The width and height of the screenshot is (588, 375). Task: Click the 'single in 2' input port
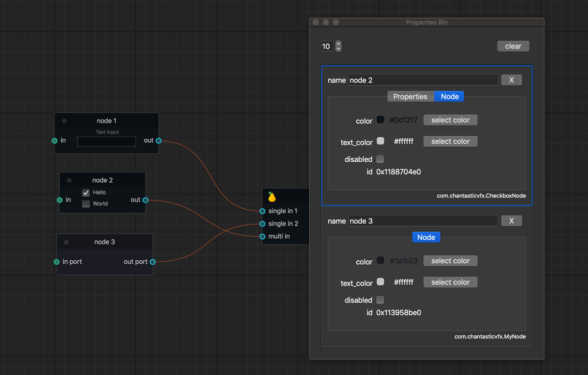pos(263,224)
